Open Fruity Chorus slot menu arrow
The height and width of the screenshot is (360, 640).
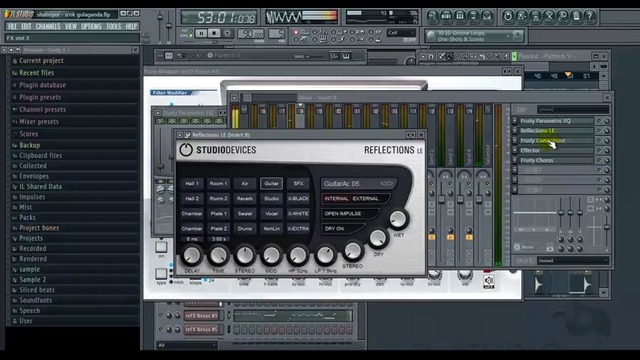tap(515, 160)
